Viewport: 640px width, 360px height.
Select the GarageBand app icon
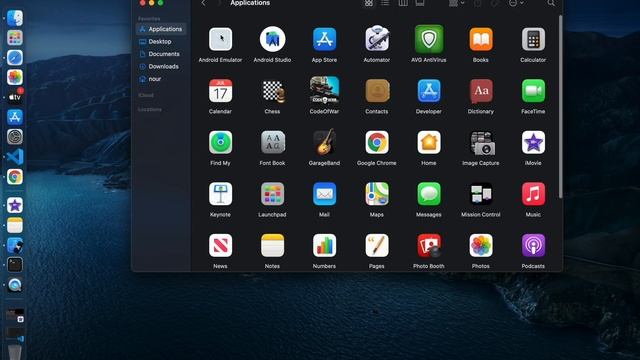(324, 142)
